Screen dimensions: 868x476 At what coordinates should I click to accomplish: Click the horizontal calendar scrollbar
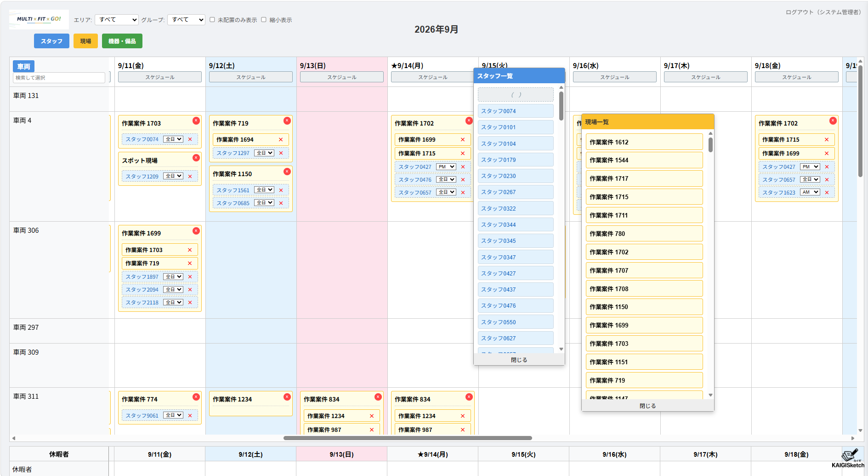pos(408,438)
